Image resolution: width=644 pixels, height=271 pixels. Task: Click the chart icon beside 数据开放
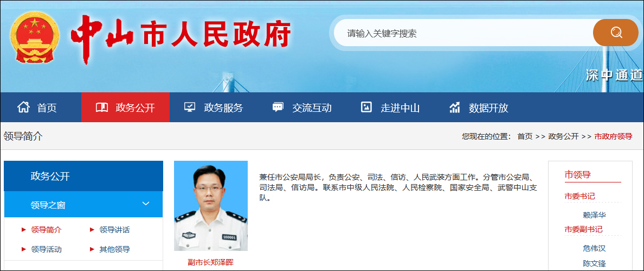[455, 108]
